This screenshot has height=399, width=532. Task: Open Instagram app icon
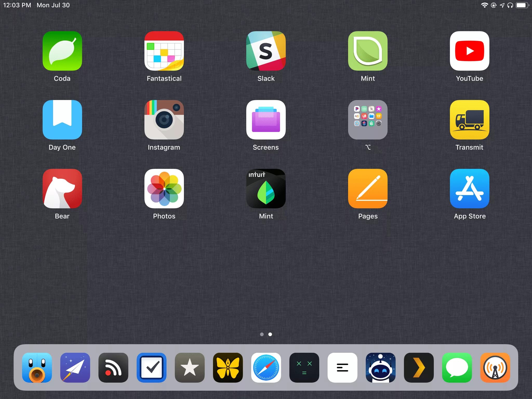(164, 120)
